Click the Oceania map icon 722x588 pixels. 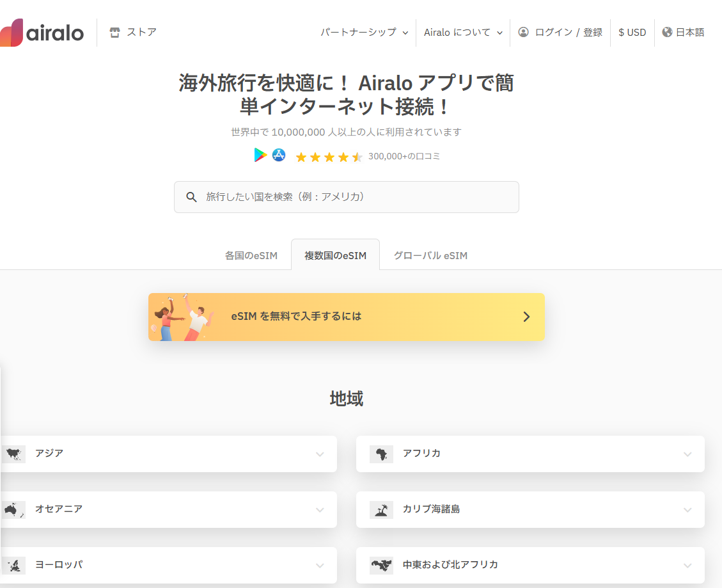point(13,510)
